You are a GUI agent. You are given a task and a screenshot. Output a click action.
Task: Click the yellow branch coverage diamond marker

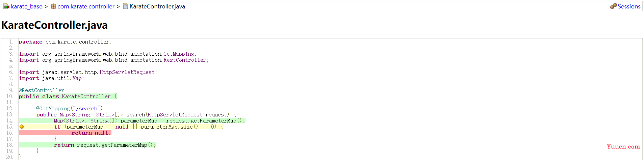[x=22, y=127]
